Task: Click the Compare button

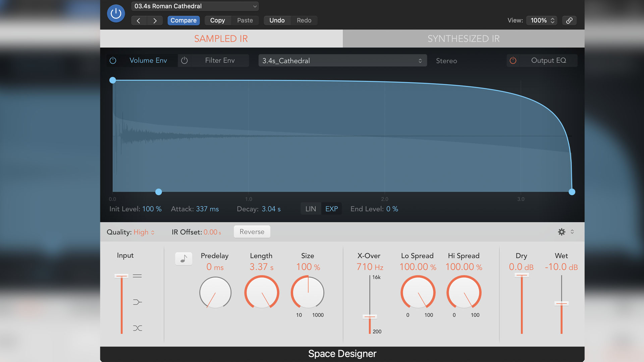Action: [x=183, y=20]
